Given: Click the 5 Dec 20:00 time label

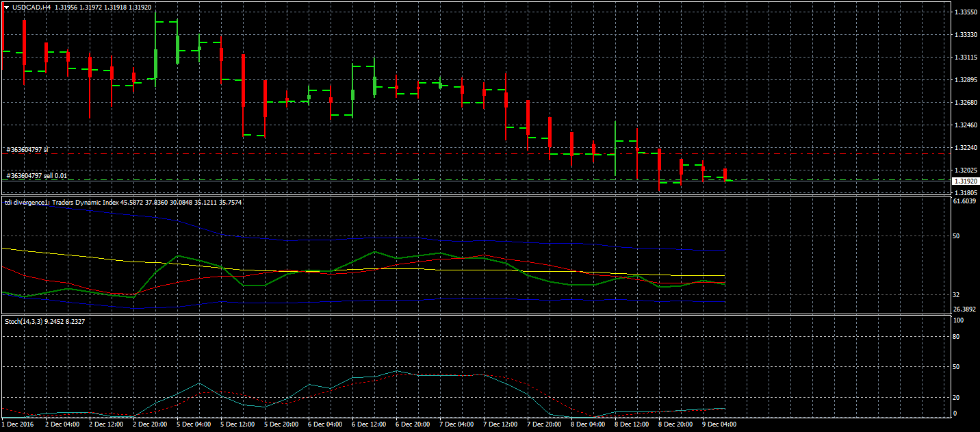Looking at the screenshot, I should click(x=281, y=424).
